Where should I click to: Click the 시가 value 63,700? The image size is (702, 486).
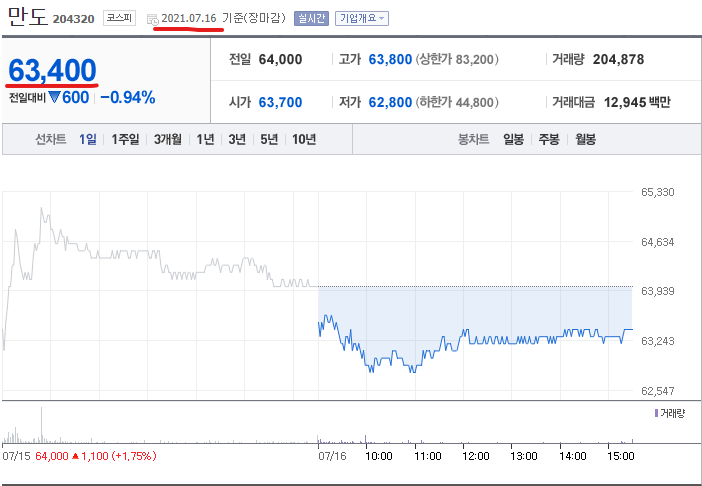coord(280,102)
